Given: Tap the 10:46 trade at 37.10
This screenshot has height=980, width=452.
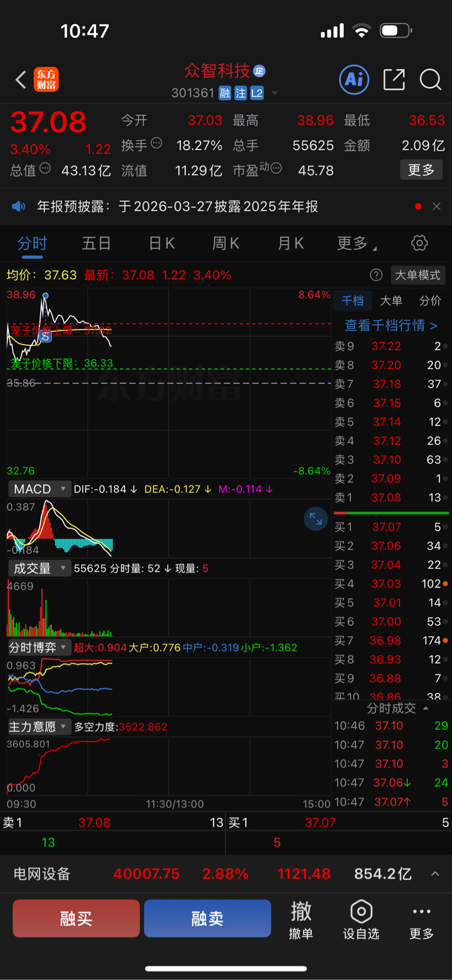Looking at the screenshot, I should 391,726.
